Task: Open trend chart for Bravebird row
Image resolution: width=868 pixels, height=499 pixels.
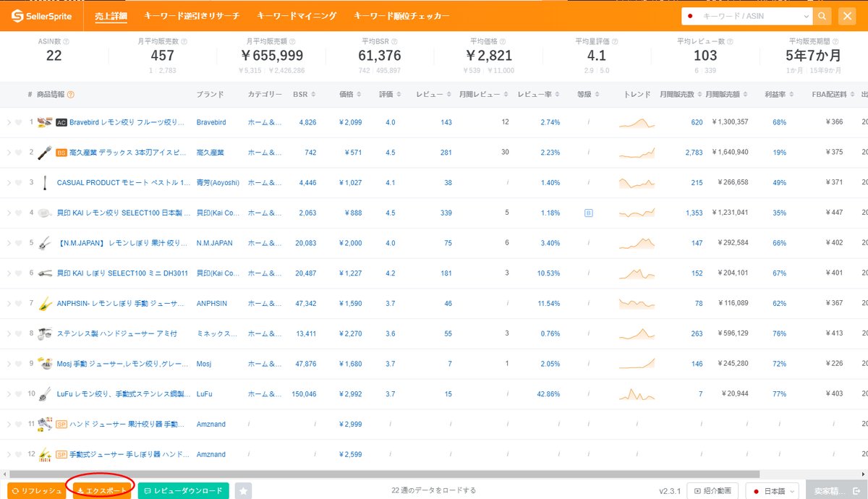Action: (637, 123)
